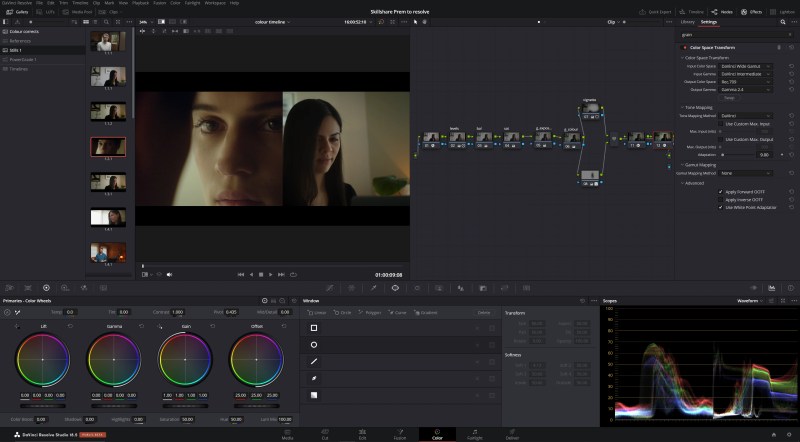
Task: Stop playback in viewer transport
Action: coord(261,275)
